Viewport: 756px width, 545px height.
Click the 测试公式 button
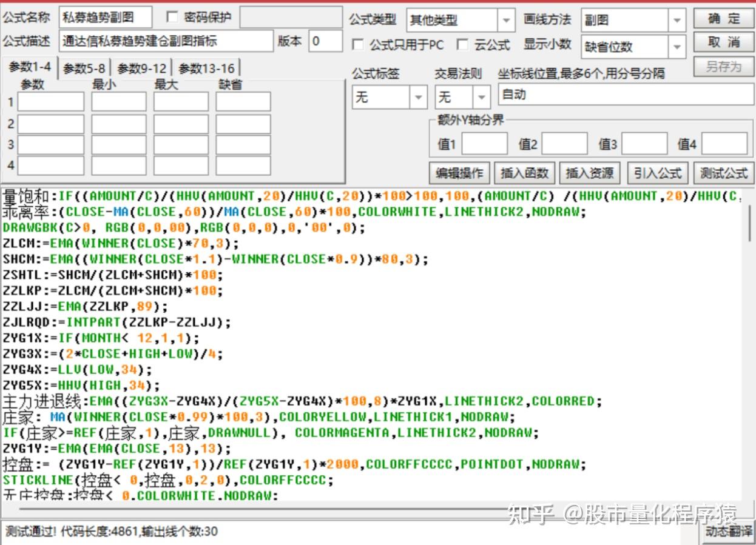pyautogui.click(x=723, y=173)
